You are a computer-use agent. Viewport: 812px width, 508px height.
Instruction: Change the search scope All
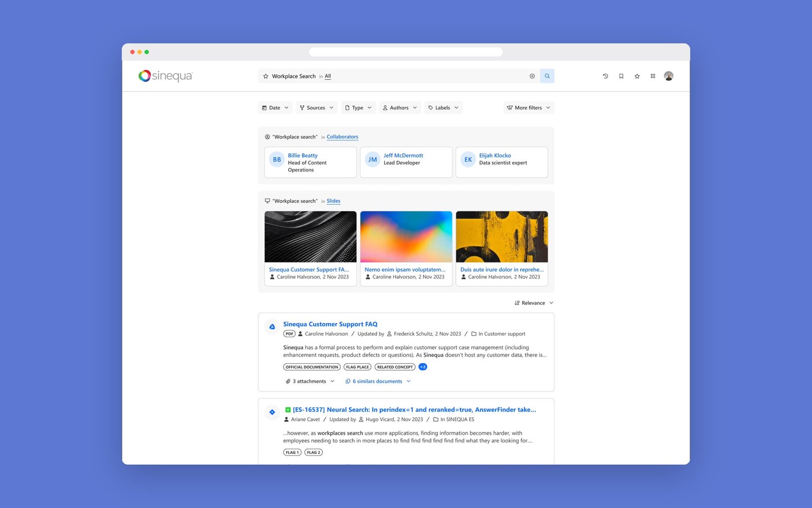point(328,76)
